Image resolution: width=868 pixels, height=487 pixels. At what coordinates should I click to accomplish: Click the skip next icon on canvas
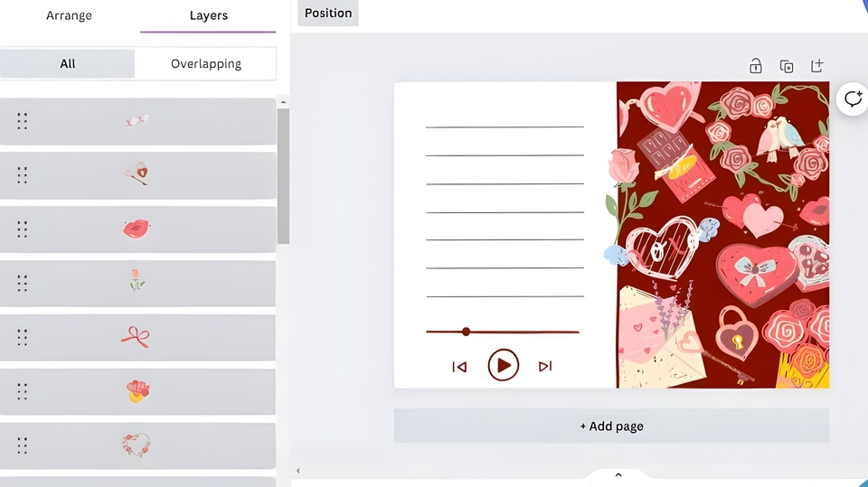pyautogui.click(x=545, y=366)
